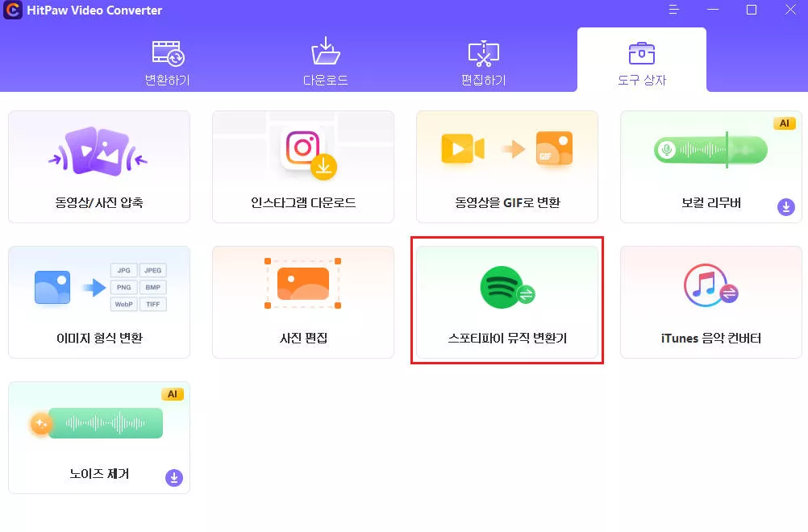This screenshot has height=532, width=808.
Task: Click the HitPaw app logo icon
Action: pyautogui.click(x=12, y=10)
